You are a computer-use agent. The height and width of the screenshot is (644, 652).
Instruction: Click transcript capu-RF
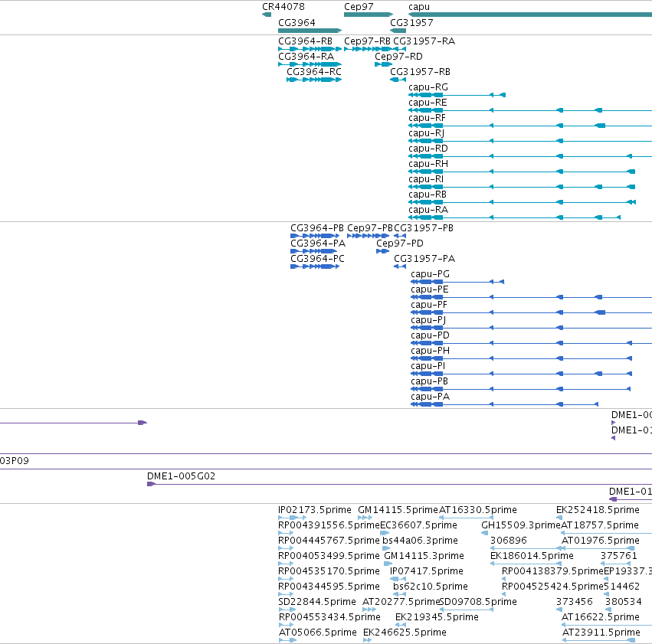point(530,126)
